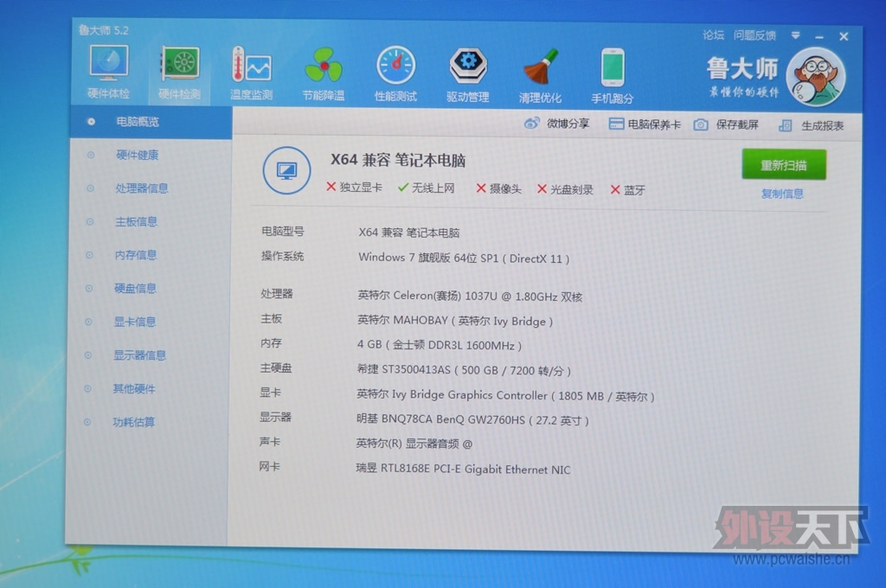
Task: Click the 鲁大师 mascot avatar
Action: 816,77
